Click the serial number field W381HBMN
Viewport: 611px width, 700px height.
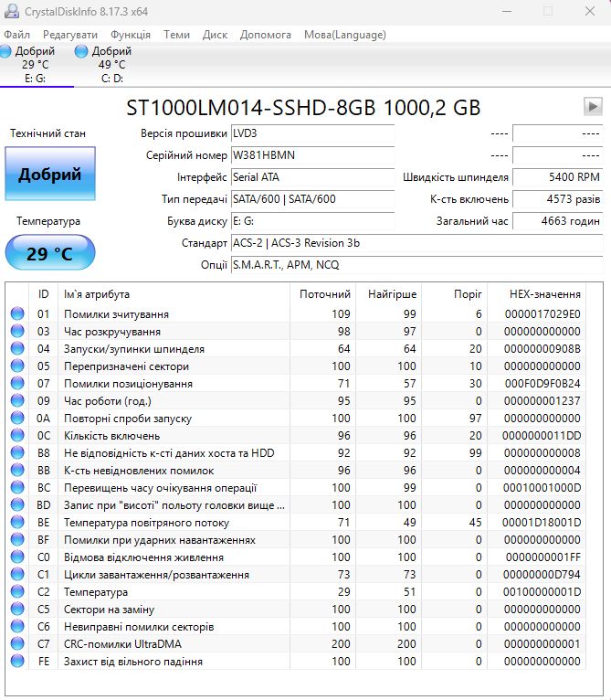(x=312, y=155)
